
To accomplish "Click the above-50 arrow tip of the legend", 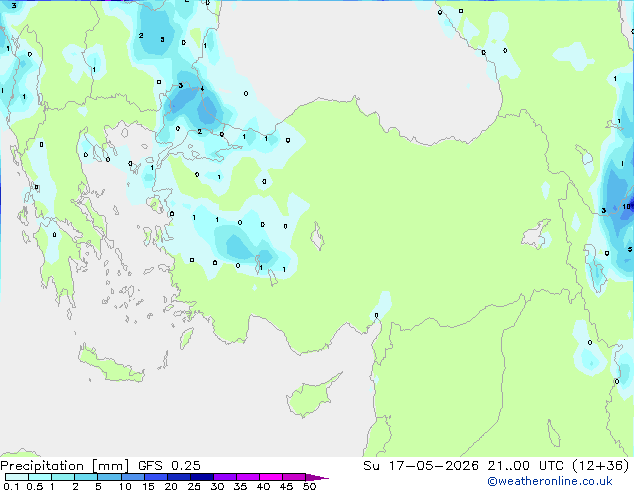I will (317, 477).
